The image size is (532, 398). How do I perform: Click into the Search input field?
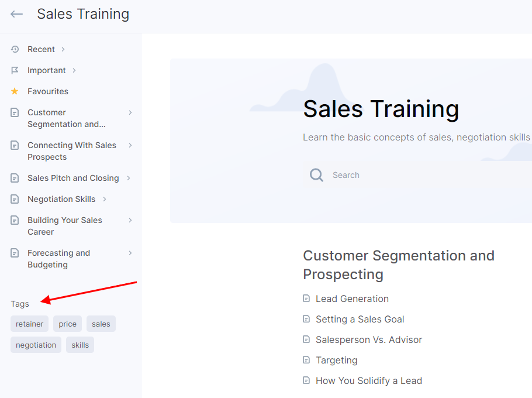[x=417, y=175]
